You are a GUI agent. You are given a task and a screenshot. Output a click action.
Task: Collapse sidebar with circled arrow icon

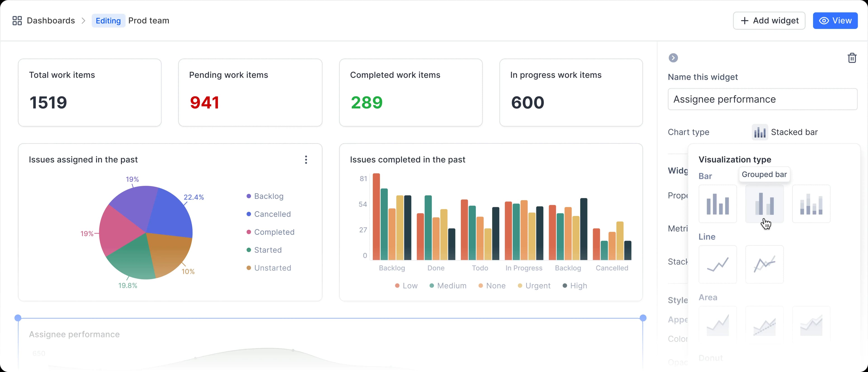pyautogui.click(x=673, y=58)
